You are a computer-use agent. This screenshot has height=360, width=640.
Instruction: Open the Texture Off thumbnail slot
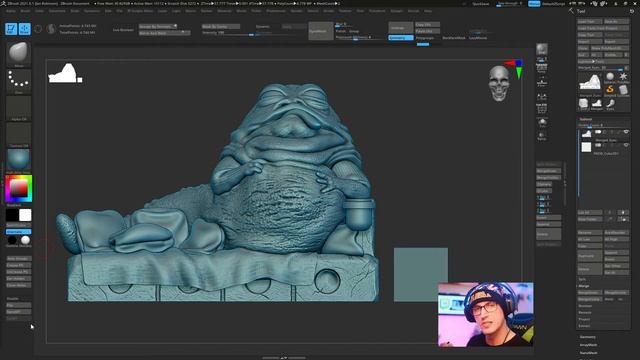18,135
